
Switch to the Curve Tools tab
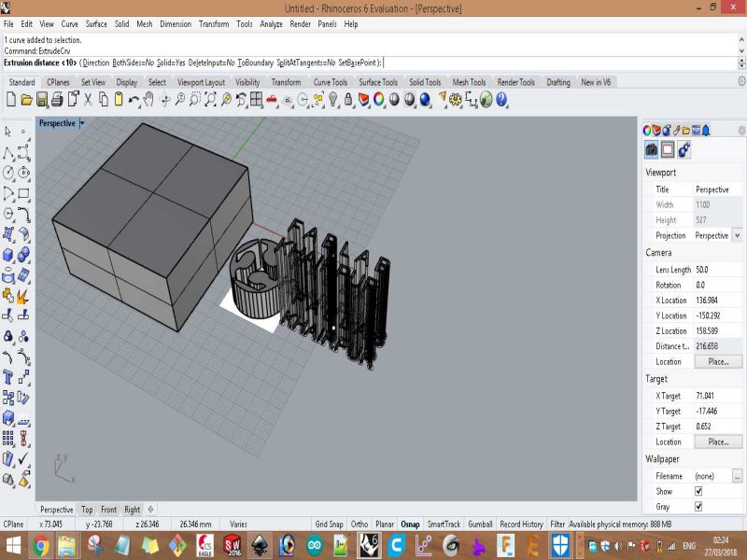(330, 82)
